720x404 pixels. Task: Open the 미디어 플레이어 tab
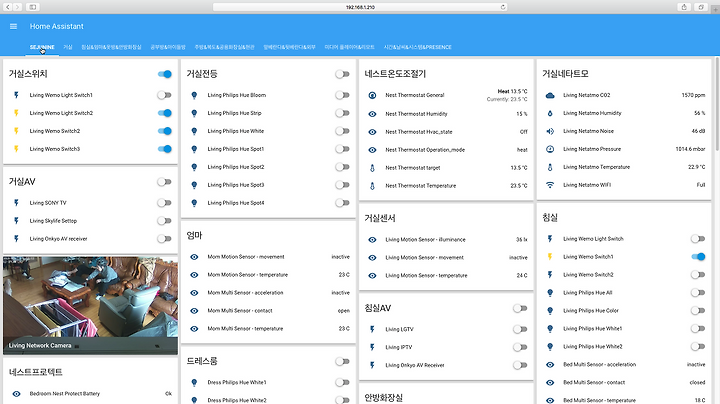349,47
